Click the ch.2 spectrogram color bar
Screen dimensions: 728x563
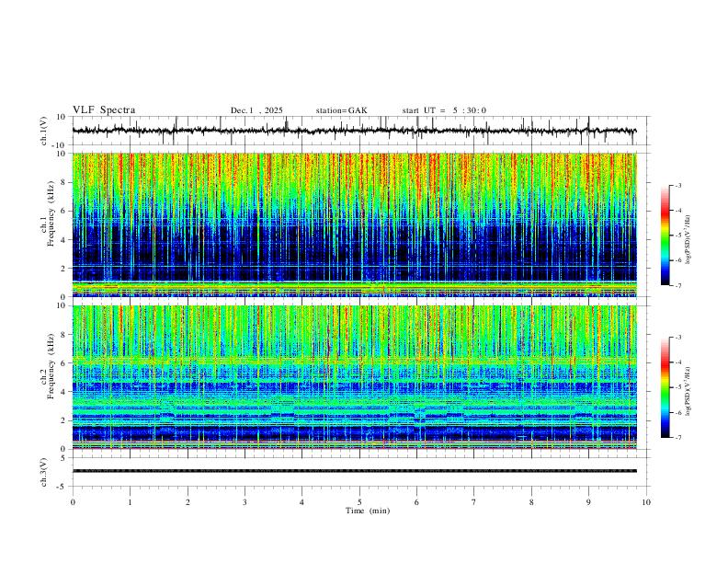click(x=665, y=387)
